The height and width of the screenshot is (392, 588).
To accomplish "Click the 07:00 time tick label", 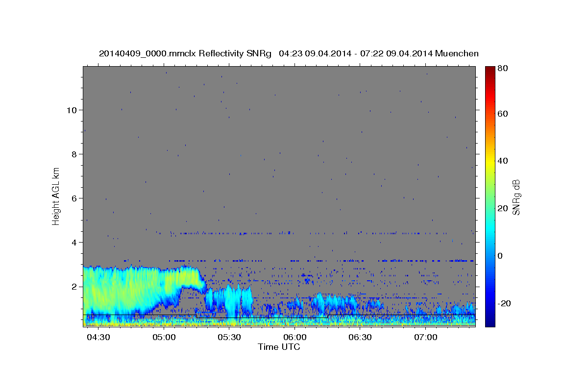I will 425,338.
